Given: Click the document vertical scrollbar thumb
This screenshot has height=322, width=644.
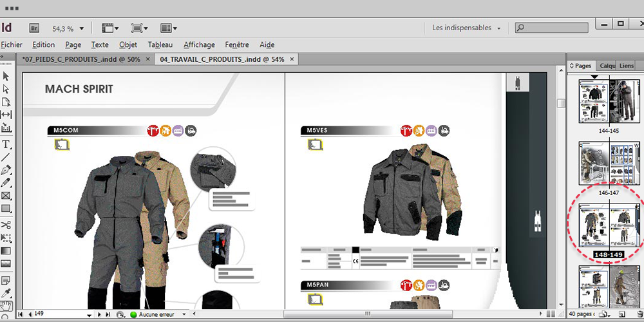Looking at the screenshot, I should point(561,103).
